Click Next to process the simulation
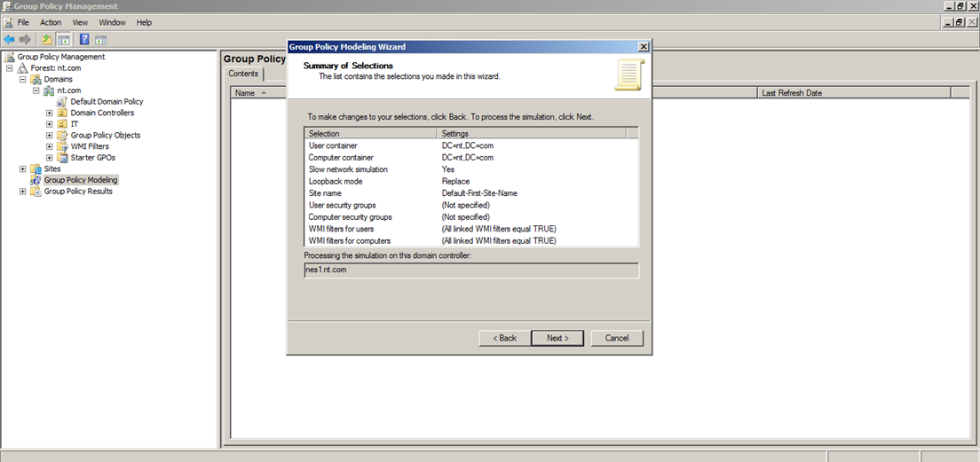The image size is (980, 462). [x=557, y=338]
